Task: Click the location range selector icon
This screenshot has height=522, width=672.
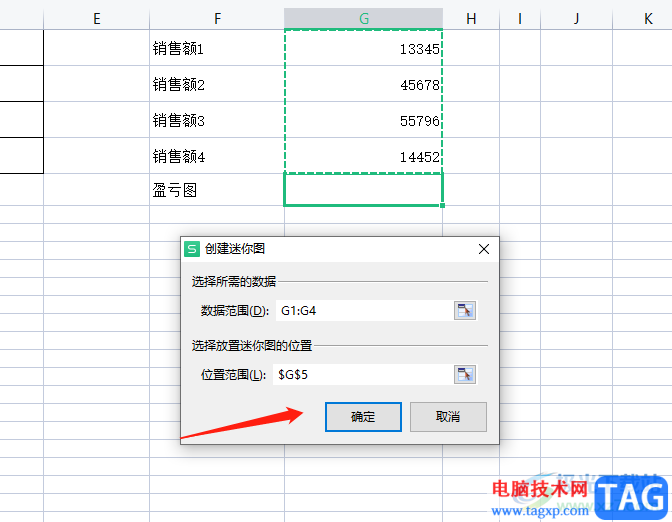Action: pyautogui.click(x=465, y=375)
